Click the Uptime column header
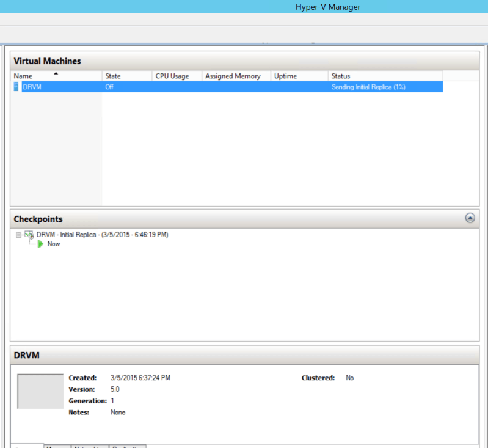The height and width of the screenshot is (448, 488). [x=299, y=76]
